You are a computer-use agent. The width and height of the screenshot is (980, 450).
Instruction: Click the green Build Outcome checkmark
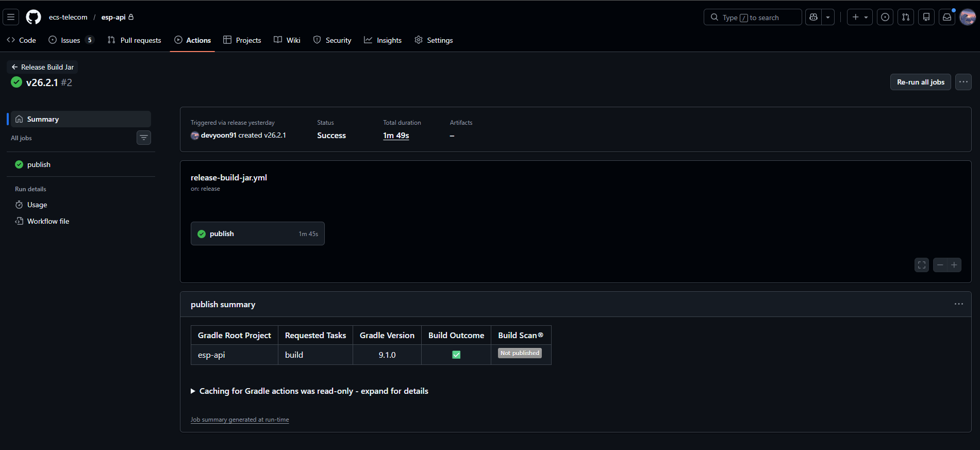pyautogui.click(x=456, y=355)
